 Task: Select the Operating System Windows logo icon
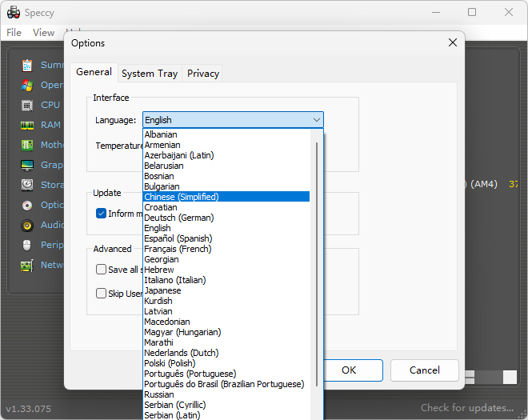pos(27,85)
